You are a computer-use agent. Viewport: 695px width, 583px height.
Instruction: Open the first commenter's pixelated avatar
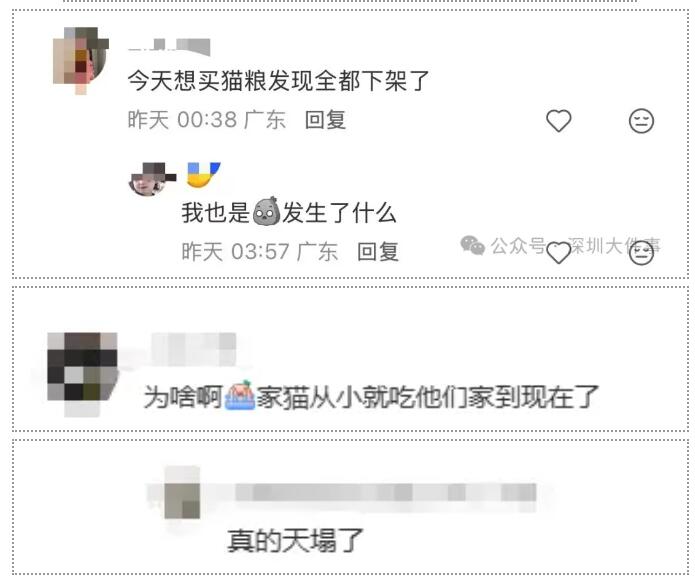coord(81,61)
